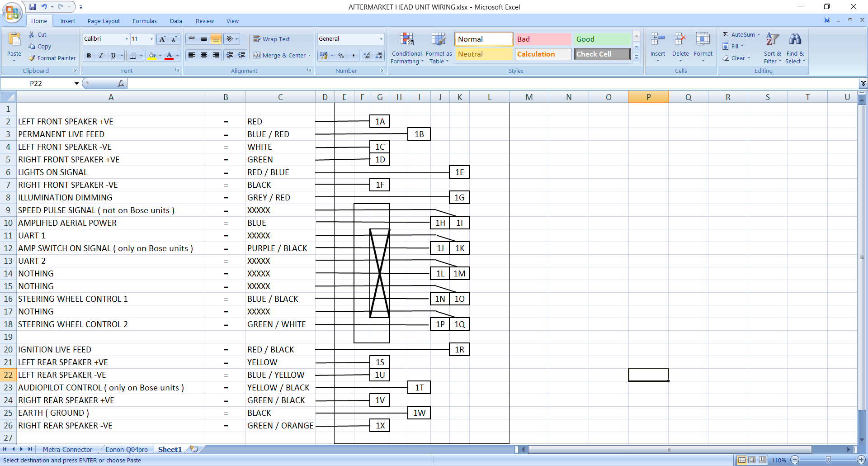Screen dimensions: 868x466
Task: Open the Metra Connector sheet tab
Action: coord(67,450)
